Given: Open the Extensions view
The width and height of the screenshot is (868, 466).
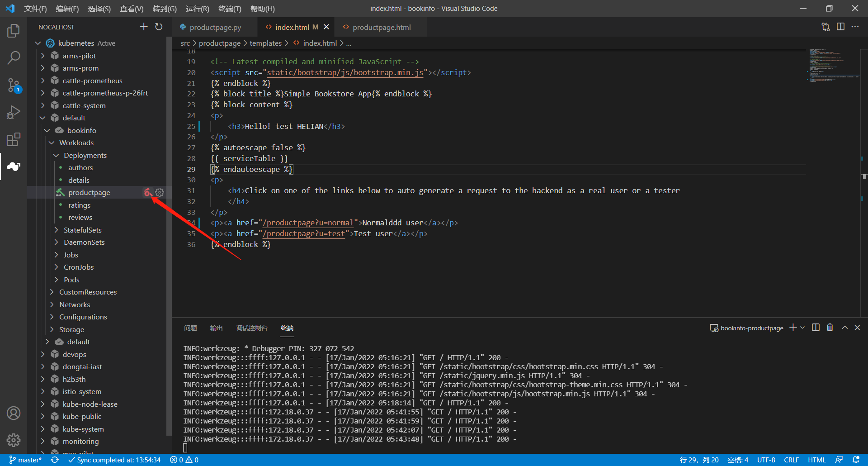Looking at the screenshot, I should point(14,139).
